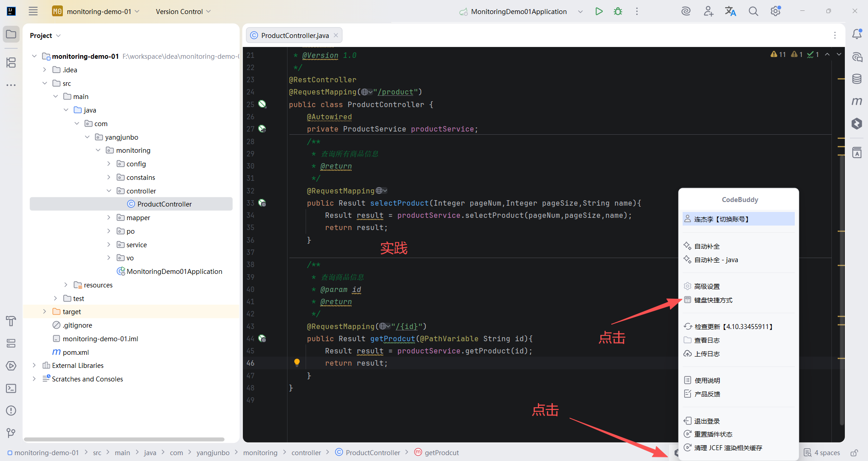Open the Problems tool window icon
The image size is (868, 461).
(x=11, y=410)
